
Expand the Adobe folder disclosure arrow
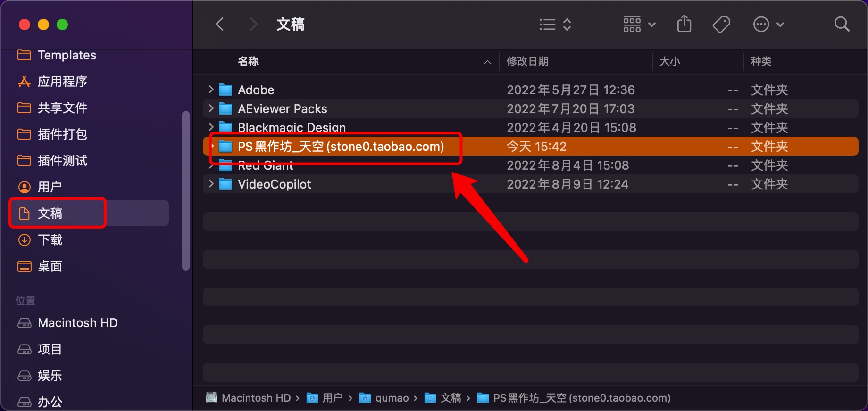coord(211,89)
